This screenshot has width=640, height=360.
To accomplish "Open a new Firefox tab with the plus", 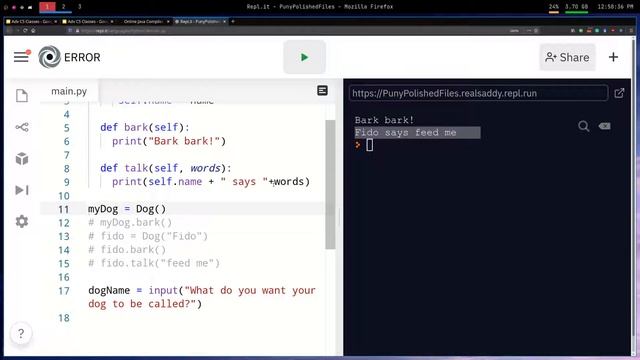I will 233,21.
